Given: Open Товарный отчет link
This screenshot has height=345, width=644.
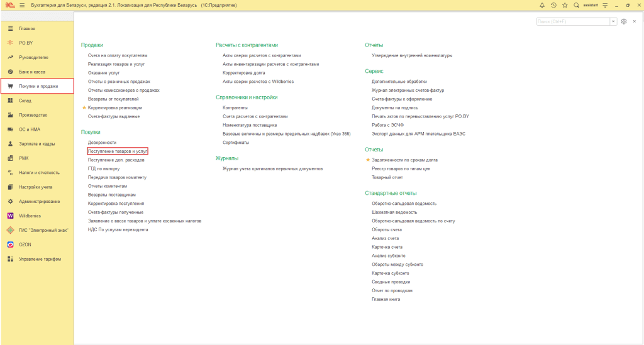Looking at the screenshot, I should [387, 178].
